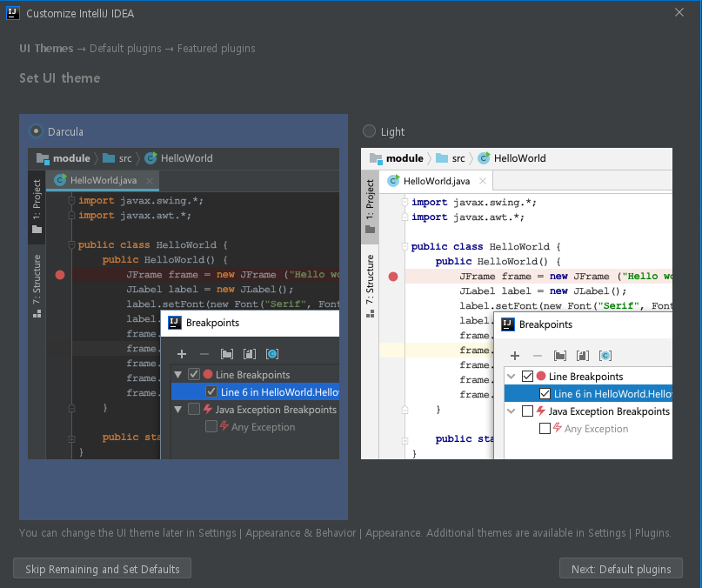The image size is (702, 588).
Task: Click HelloWorld class icon in Darcula breadcrumb
Action: [x=150, y=158]
